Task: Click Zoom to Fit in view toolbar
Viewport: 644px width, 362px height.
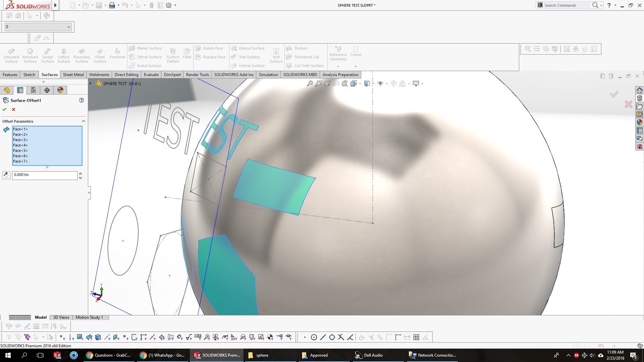Action: (x=310, y=83)
